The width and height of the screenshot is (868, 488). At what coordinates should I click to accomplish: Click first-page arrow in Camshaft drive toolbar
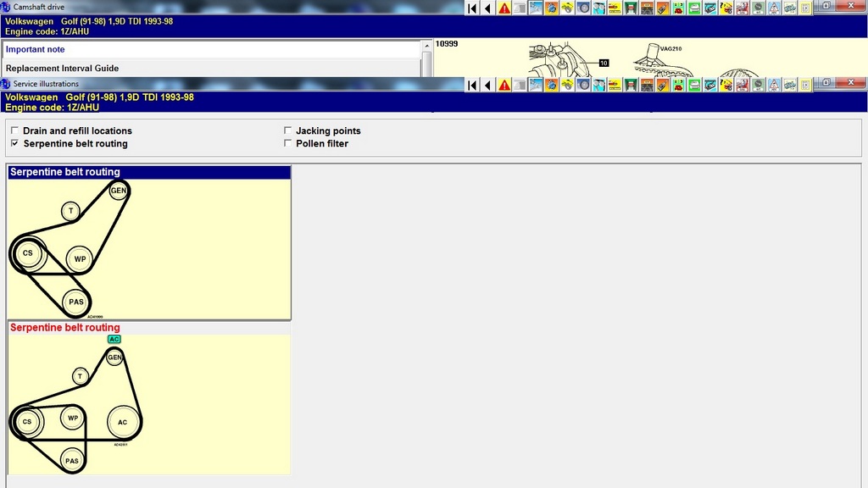click(x=473, y=8)
